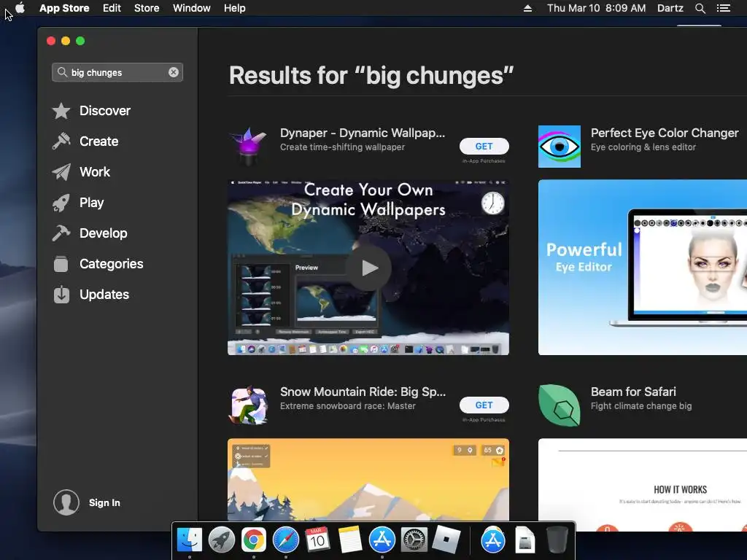Click in the 'big chunges' search field

tap(117, 72)
